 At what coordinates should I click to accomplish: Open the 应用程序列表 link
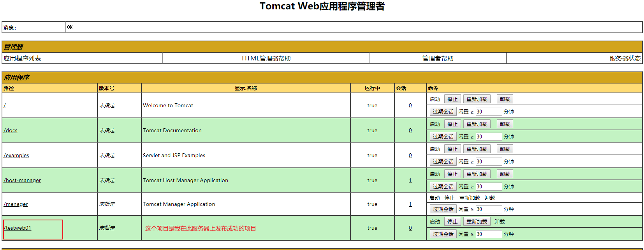pos(22,58)
